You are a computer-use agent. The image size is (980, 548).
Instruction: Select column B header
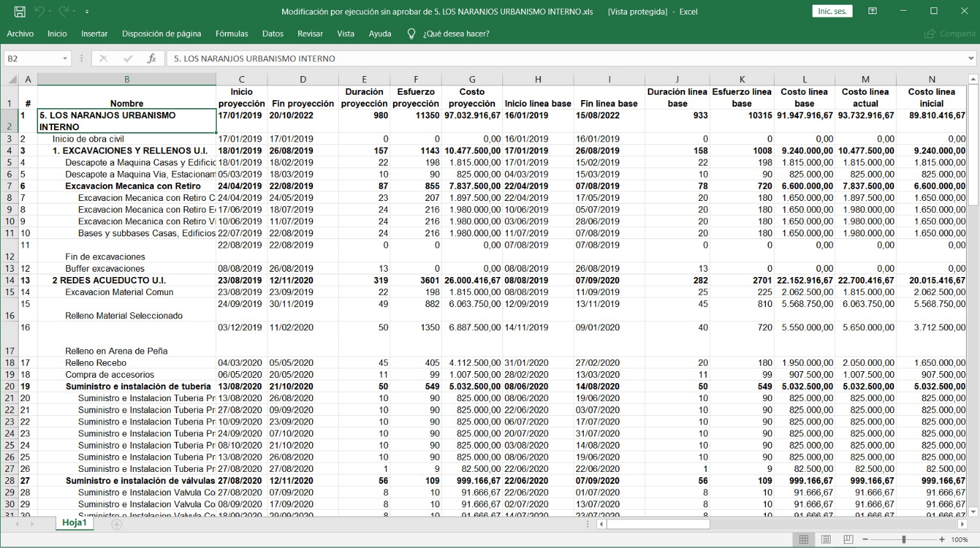[x=127, y=79]
